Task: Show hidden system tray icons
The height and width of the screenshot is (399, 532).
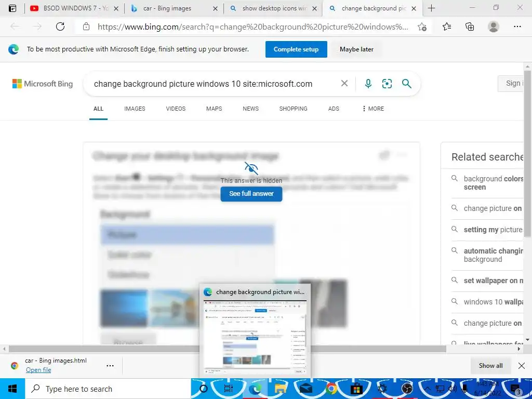Action: [x=427, y=389]
